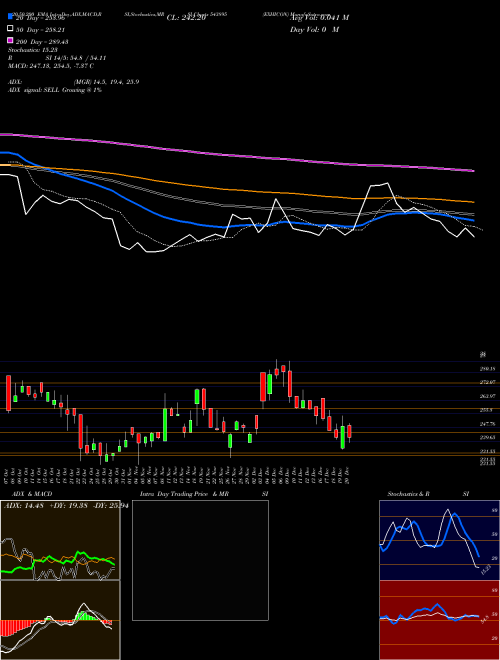This screenshot has width=500, height=660.
Task: Click the blue 20 Day EMA legend swatch
Action: coord(10,16)
